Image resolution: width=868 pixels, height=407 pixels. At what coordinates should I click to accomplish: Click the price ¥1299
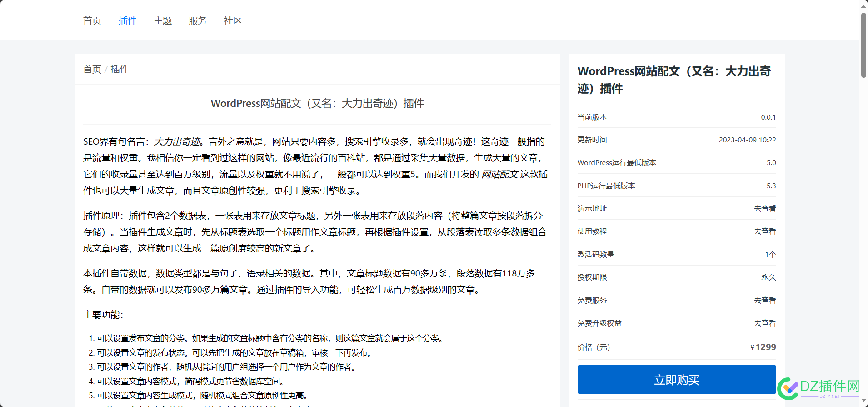[763, 347]
